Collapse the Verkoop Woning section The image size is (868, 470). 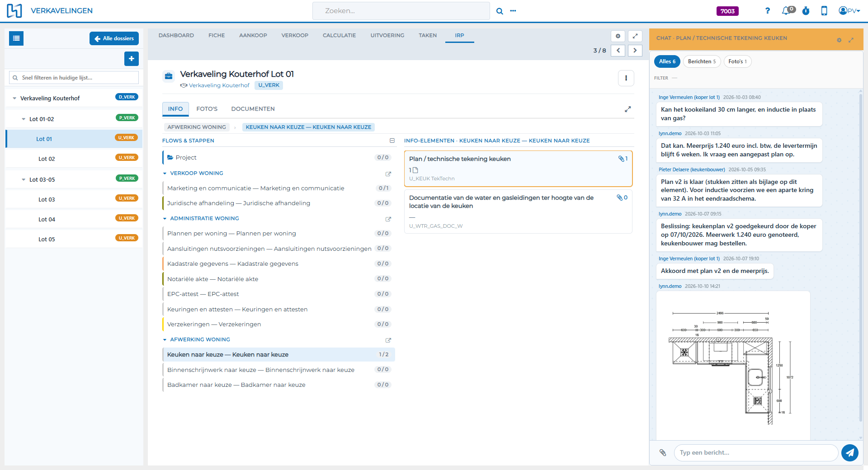coord(165,174)
